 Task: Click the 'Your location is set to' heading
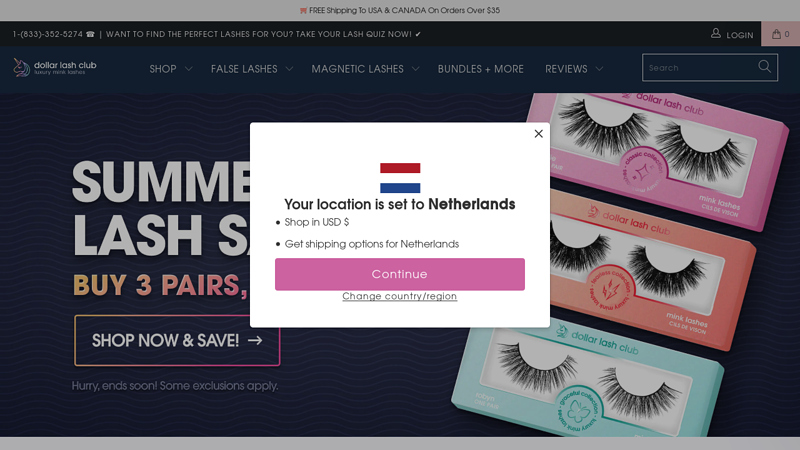(399, 205)
